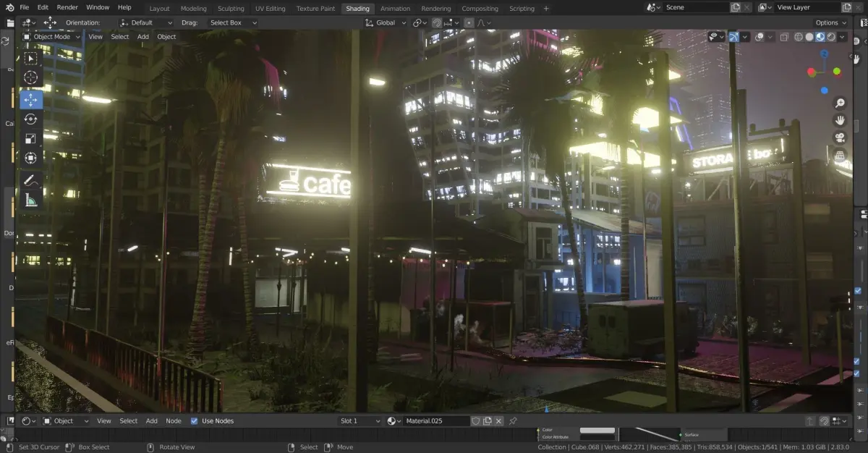Screen dimensions: 868x453
Task: Click the viewport zoom magnifier icon
Action: point(840,103)
